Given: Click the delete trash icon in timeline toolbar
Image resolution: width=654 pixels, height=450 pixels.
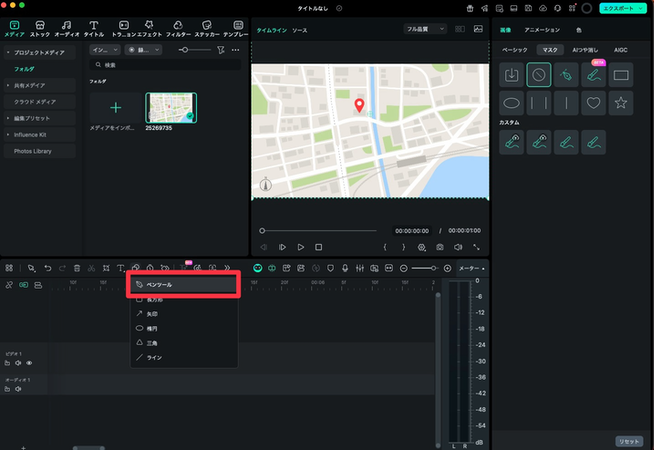Looking at the screenshot, I should (x=76, y=268).
